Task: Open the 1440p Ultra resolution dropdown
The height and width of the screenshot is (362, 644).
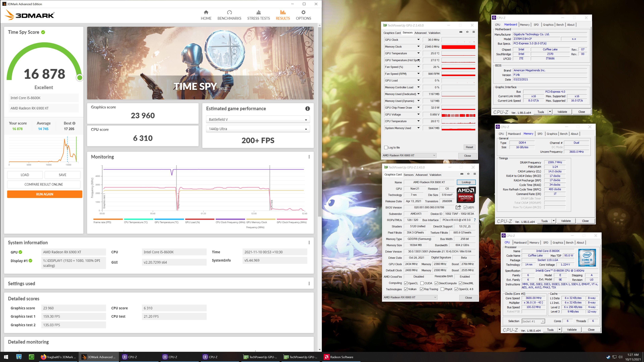Action: pos(258,129)
